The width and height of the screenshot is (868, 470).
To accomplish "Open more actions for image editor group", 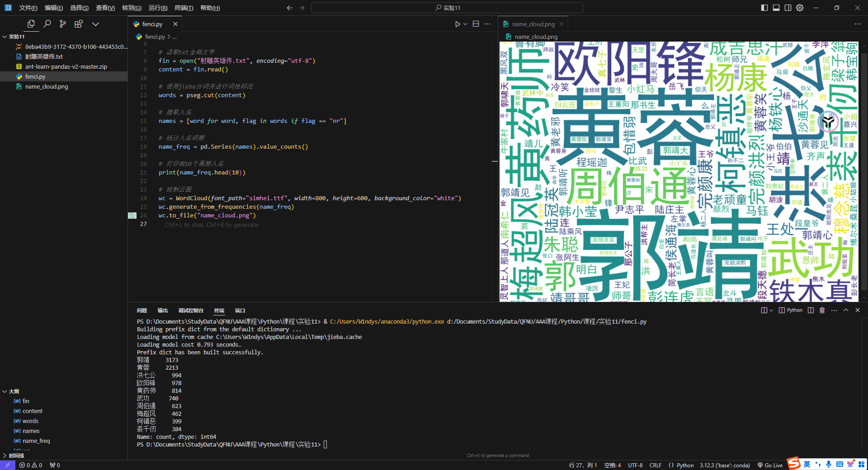I will click(858, 24).
